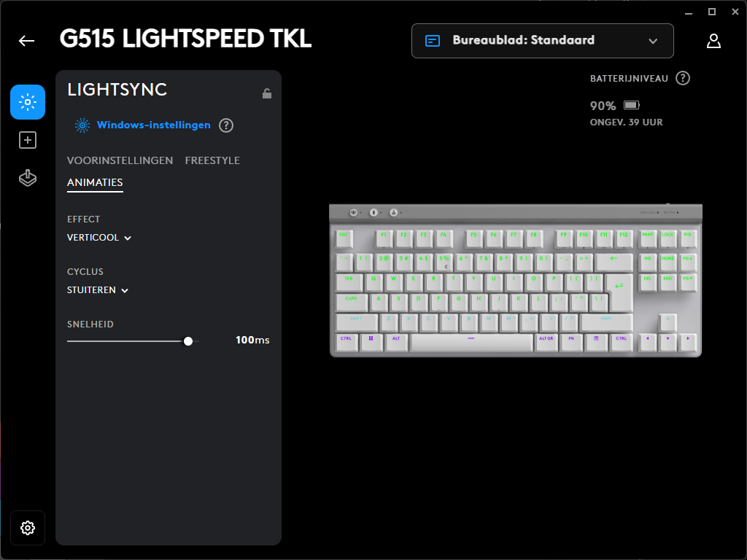The height and width of the screenshot is (560, 747).
Task: Click the game mode joystick button on keyboard image
Action: [x=393, y=212]
